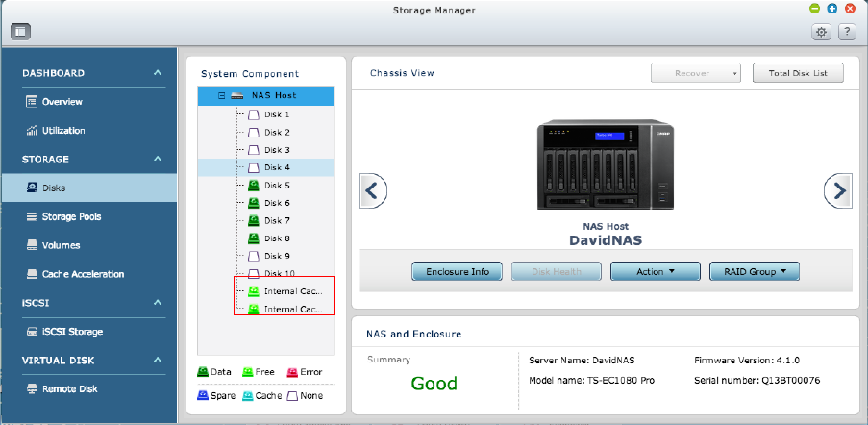Collapse the DASHBOARD section
Screen dimensions: 868x425
tap(158, 73)
